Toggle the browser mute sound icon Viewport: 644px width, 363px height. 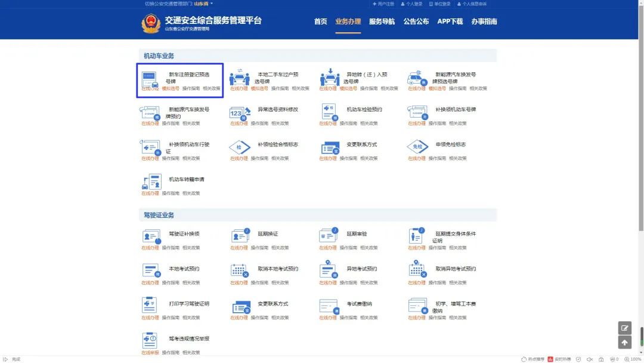click(590, 359)
